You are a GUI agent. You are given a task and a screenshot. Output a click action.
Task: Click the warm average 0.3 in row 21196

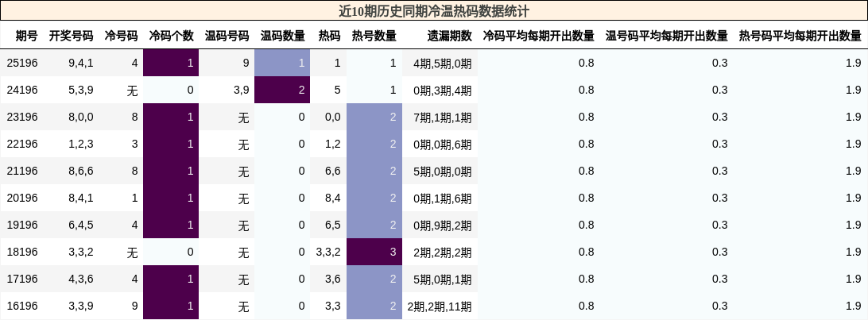(719, 171)
